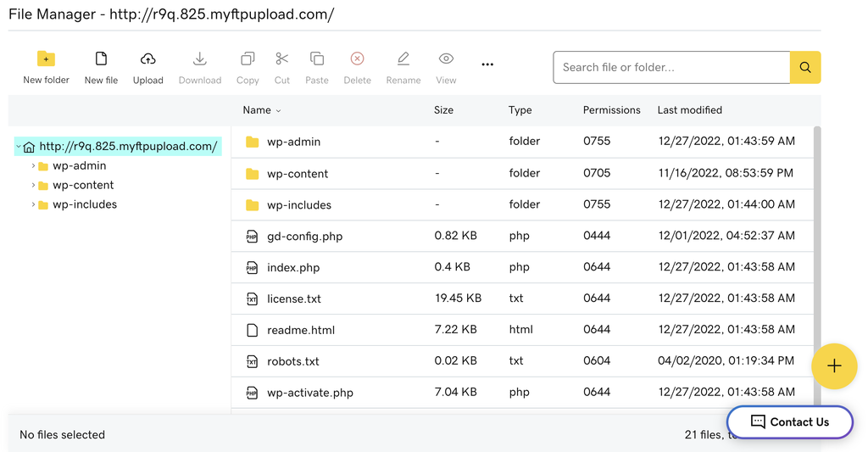Click the 0705 permissions value for wp-content

coord(597,173)
